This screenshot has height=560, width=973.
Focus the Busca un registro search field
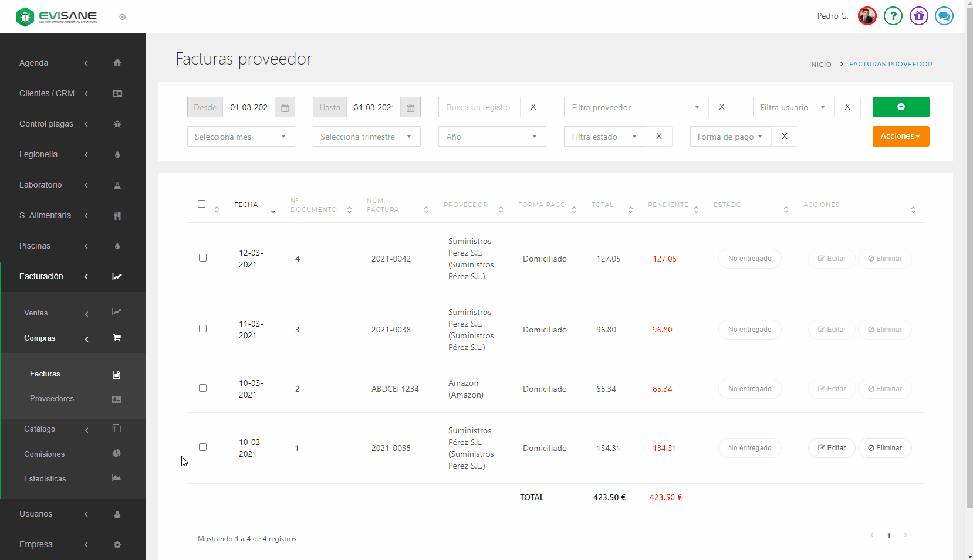(478, 107)
